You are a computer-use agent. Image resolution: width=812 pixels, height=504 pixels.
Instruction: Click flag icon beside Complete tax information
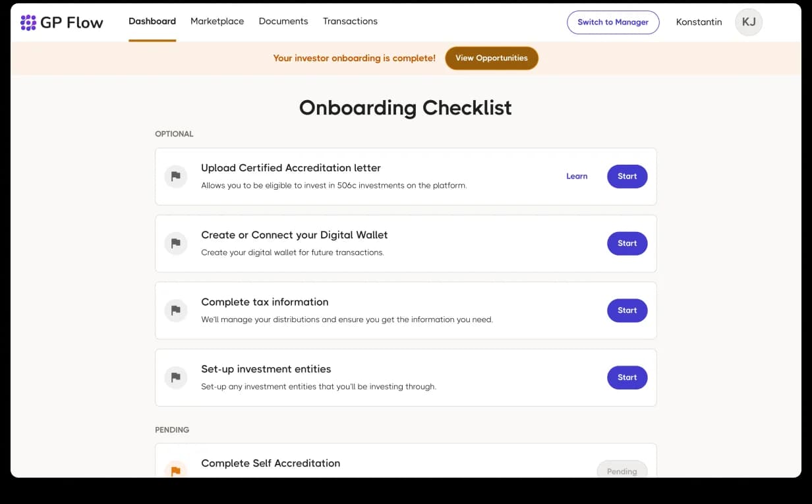[x=176, y=310]
